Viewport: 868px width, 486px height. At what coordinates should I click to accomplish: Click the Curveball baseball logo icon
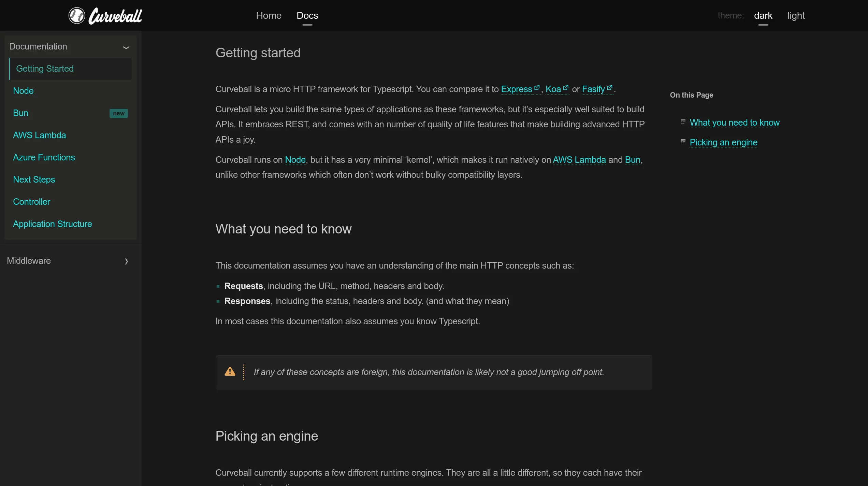[x=77, y=16]
